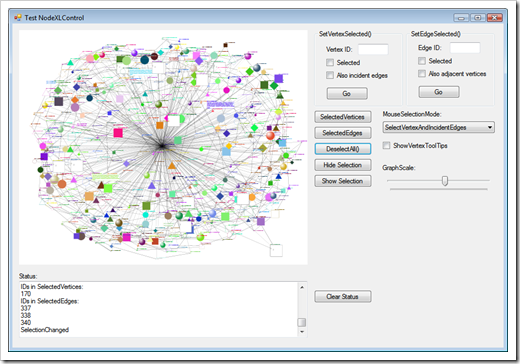520x364 pixels.
Task: Enable Also adjacent vertices checkbox
Action: [422, 73]
